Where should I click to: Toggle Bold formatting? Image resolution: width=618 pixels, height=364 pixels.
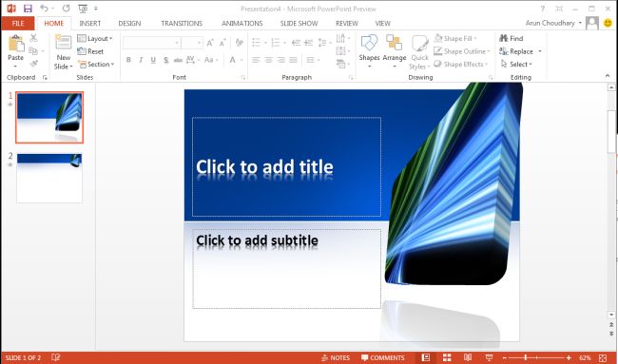pos(128,60)
